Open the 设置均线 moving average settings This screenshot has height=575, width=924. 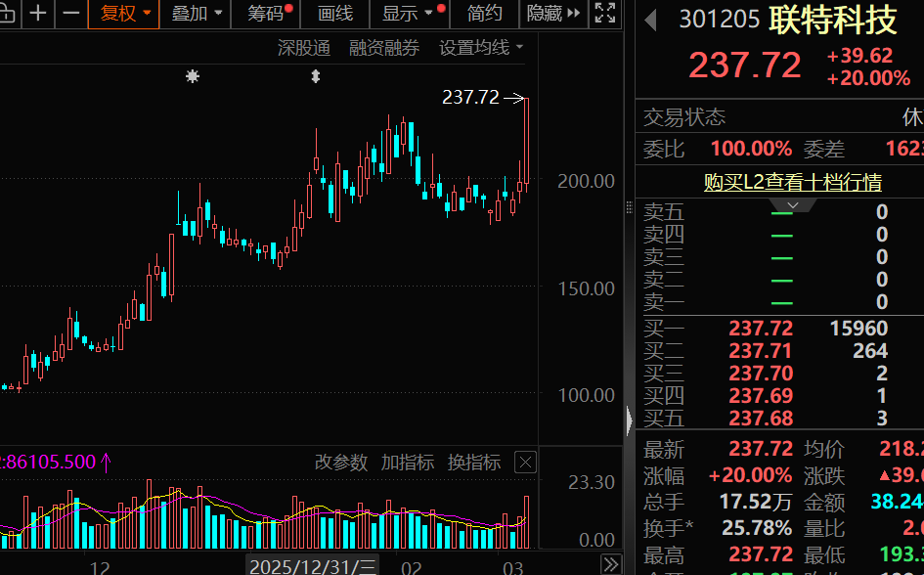pyautogui.click(x=480, y=47)
